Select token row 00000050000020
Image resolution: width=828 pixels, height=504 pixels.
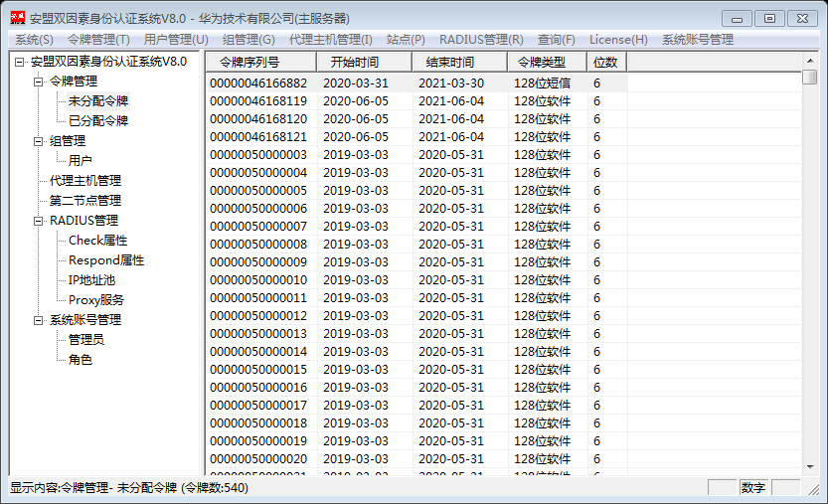click(416, 459)
